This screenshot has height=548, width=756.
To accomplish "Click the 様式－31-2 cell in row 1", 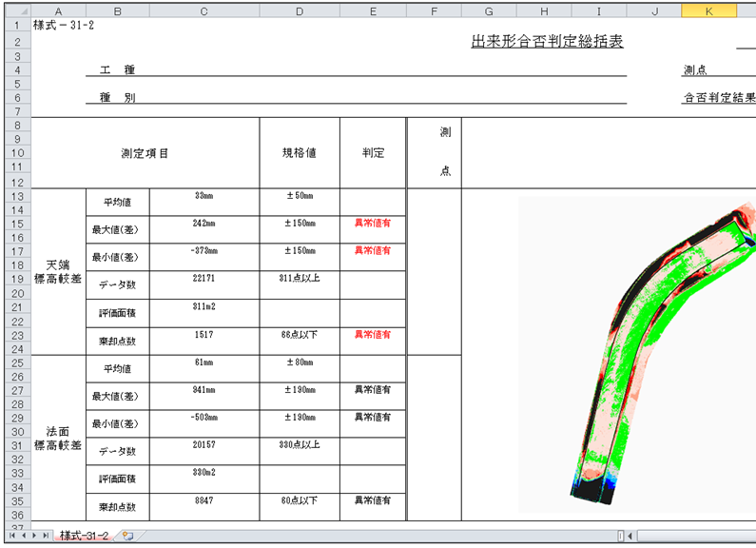I will (x=64, y=25).
